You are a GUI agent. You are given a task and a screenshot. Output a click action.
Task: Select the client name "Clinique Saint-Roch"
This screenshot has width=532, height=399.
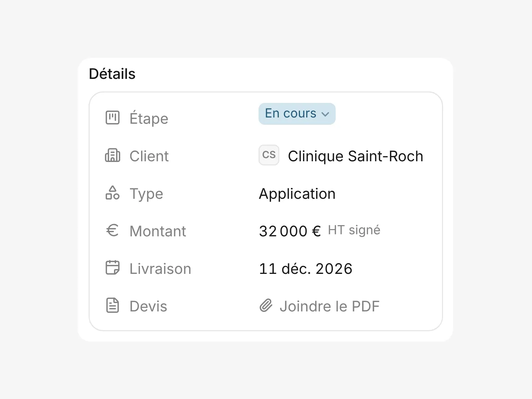tap(355, 156)
